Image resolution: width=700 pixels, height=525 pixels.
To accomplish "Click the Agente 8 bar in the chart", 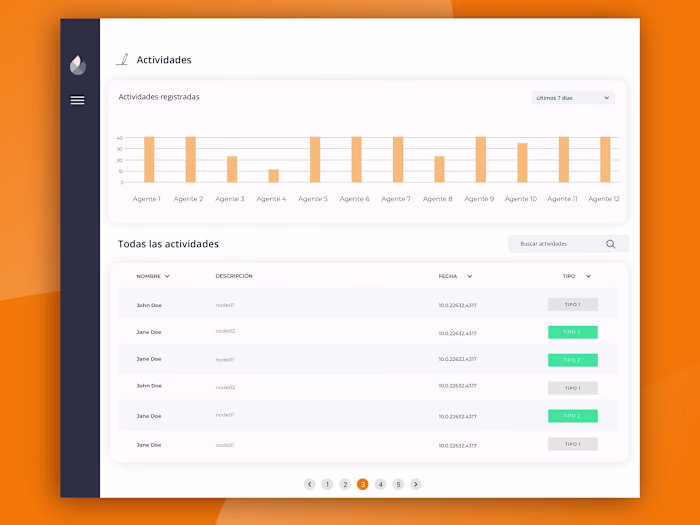I will point(439,169).
